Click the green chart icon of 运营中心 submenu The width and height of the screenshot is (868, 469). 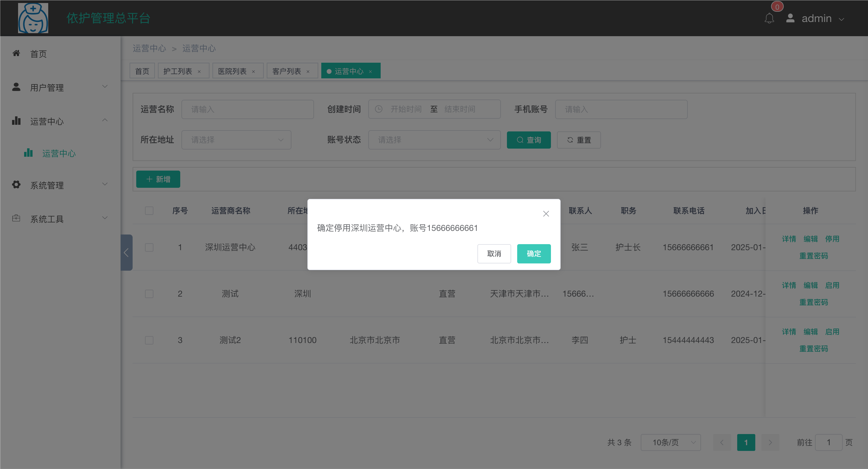pos(28,153)
